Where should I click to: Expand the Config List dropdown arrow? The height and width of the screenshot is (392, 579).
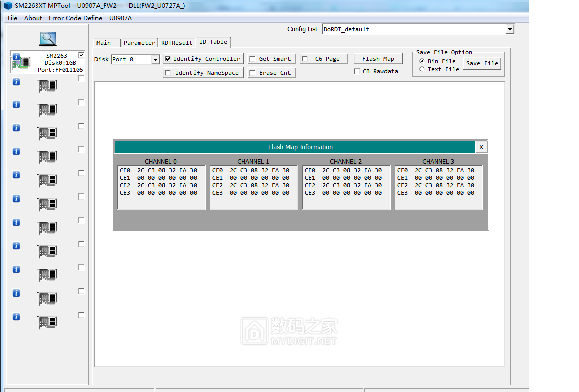tap(510, 29)
